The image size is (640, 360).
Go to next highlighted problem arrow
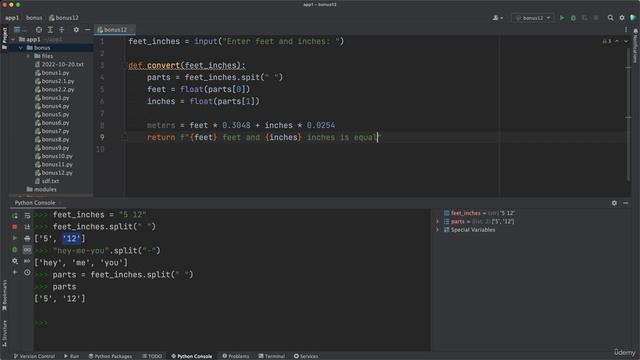coord(626,41)
